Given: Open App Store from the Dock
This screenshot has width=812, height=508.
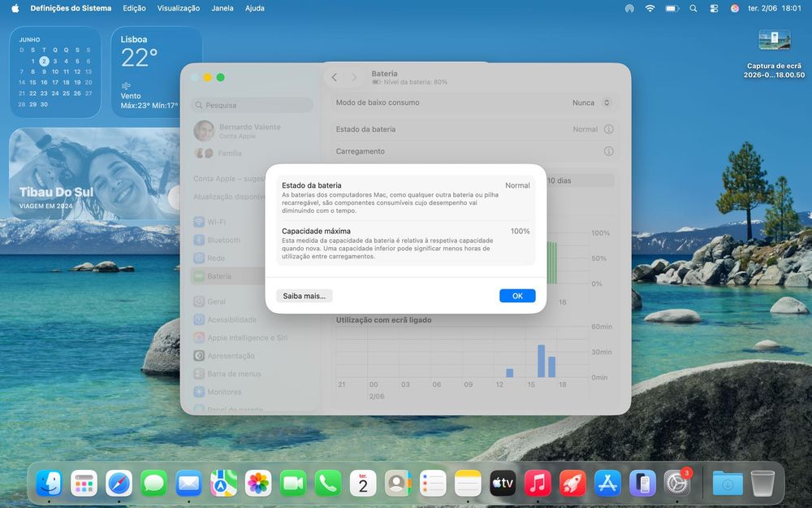Looking at the screenshot, I should pyautogui.click(x=607, y=484).
